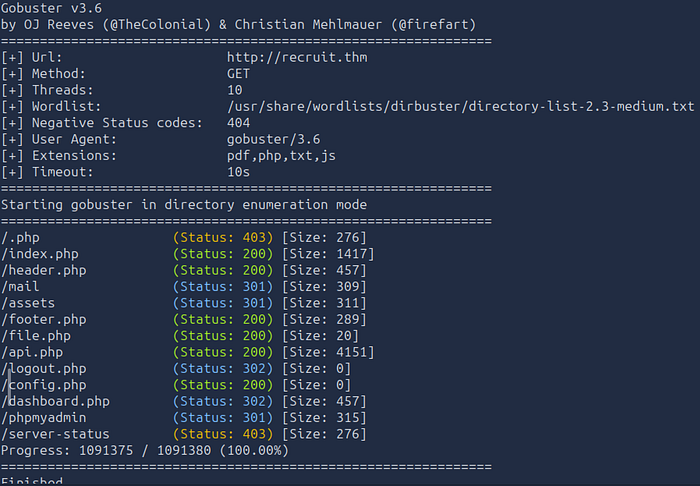Click the '[+] Extensions:' label
This screenshot has width=700, height=486.
[59, 156]
